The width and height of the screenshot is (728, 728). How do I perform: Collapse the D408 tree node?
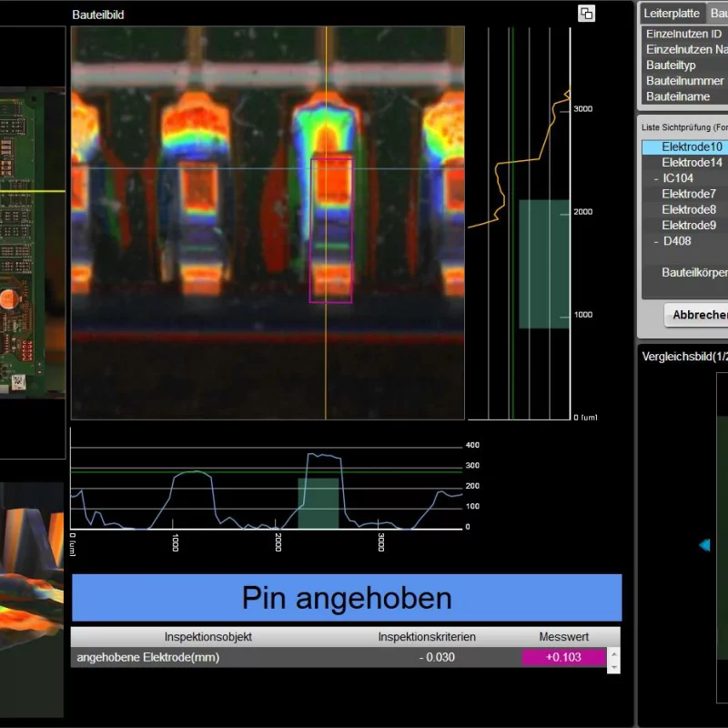[656, 241]
